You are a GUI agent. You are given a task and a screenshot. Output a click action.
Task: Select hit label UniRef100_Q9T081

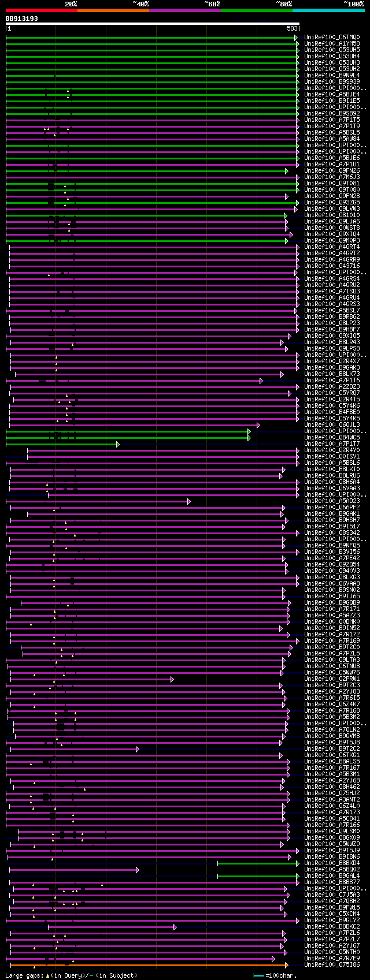click(332, 184)
